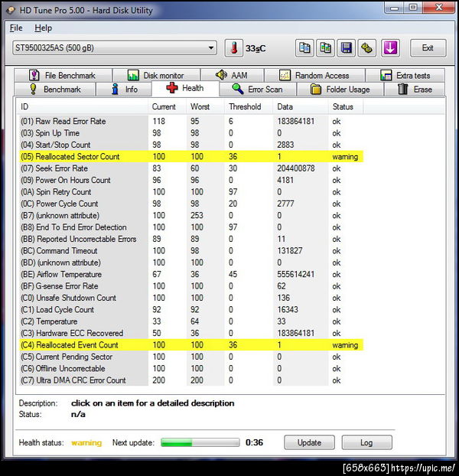The width and height of the screenshot is (459, 476).
Task: Click the yellow Health status warning text
Action: coord(86,443)
